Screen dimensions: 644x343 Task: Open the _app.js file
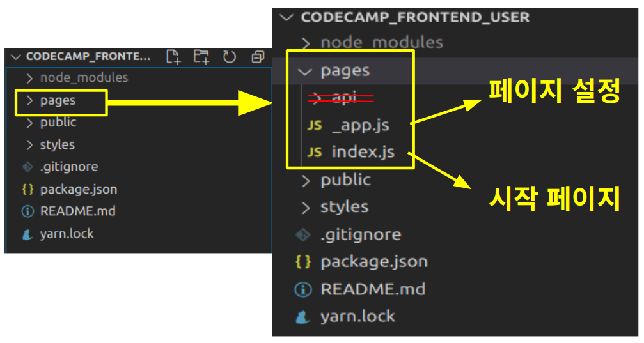(x=361, y=126)
